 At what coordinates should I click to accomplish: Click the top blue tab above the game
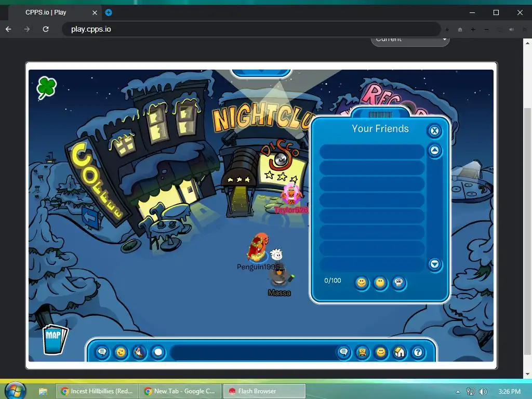pos(261,73)
